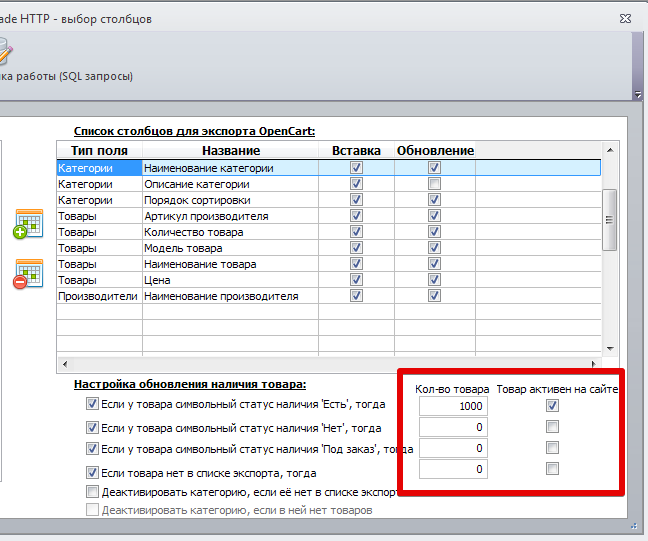Toggle Вставка for Описание категории

356,184
